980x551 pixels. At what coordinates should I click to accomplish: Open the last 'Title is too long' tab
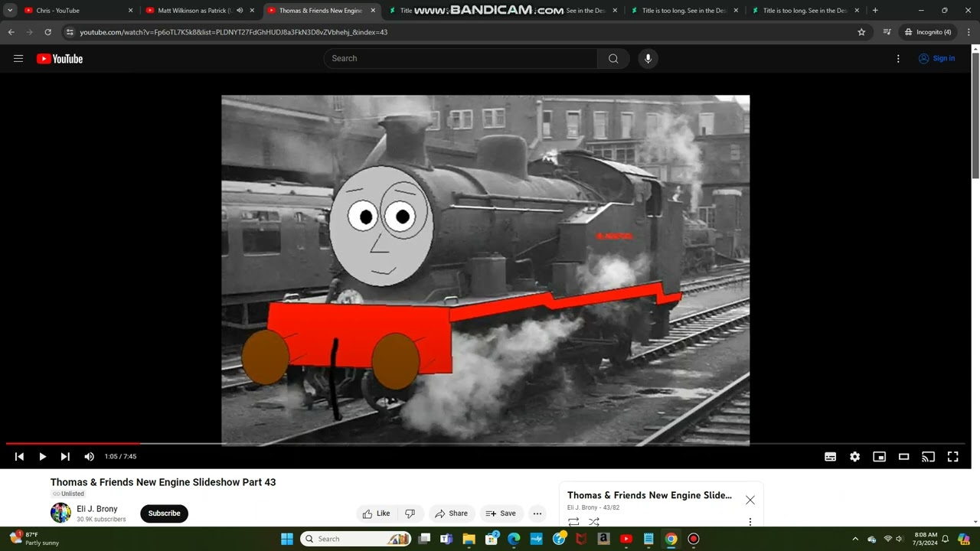[804, 11]
